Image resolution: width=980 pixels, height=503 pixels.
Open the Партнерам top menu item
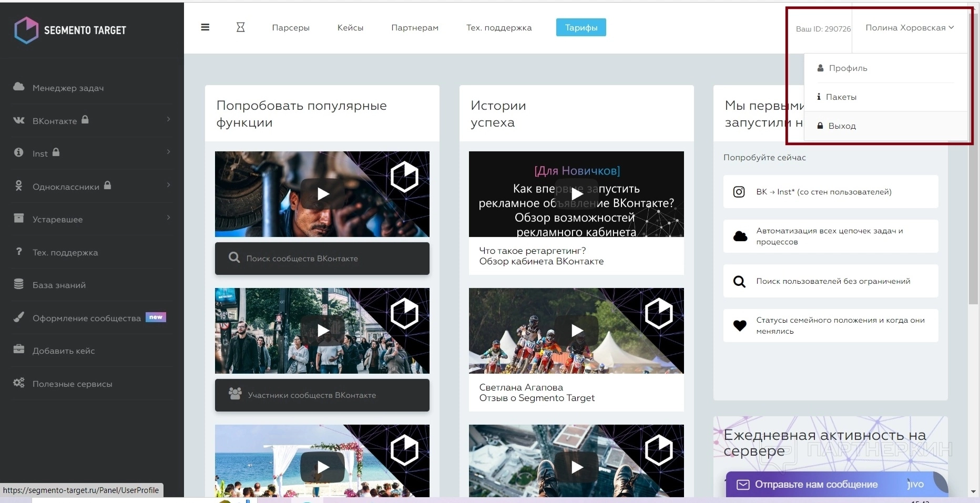click(x=415, y=28)
